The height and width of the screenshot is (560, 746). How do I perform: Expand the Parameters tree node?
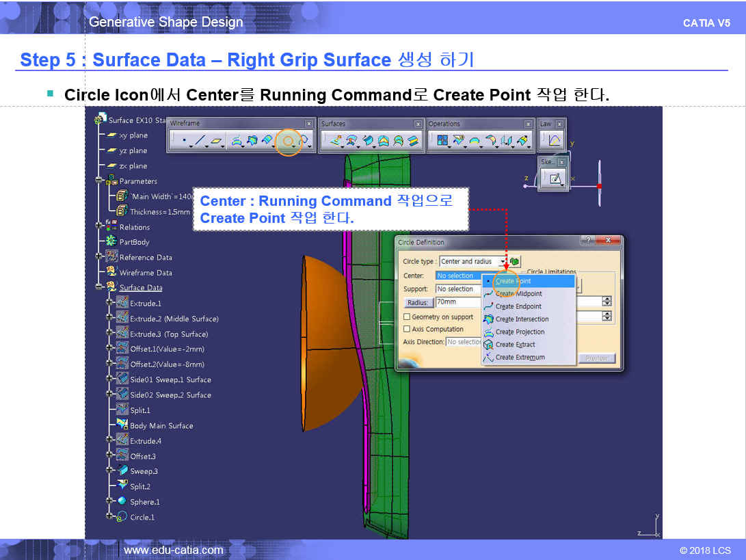coord(99,181)
